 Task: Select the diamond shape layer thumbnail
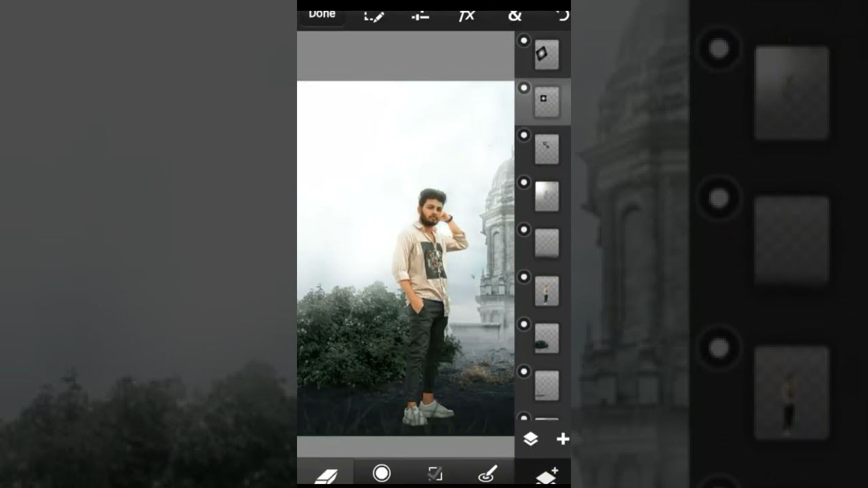coord(547,54)
